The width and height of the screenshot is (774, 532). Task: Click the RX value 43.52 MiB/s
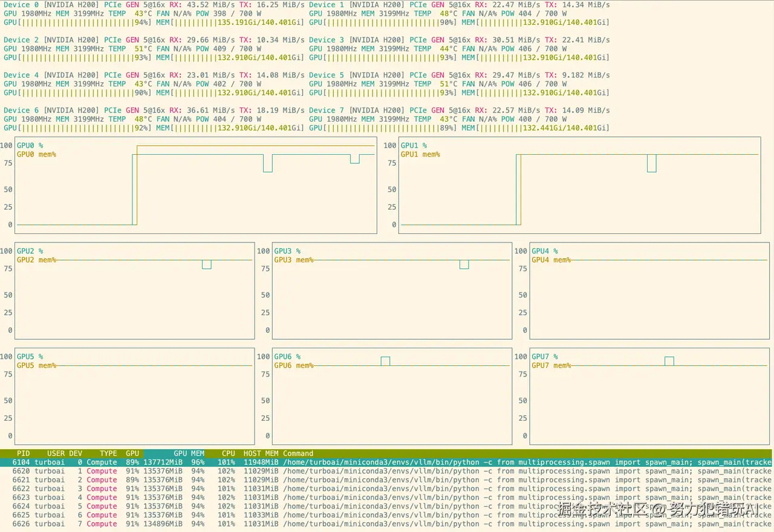pyautogui.click(x=210, y=5)
